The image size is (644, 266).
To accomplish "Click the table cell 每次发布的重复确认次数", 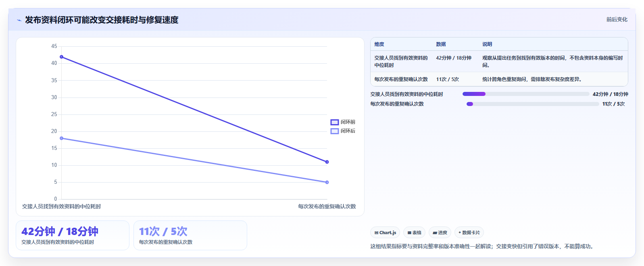I will pos(401,79).
